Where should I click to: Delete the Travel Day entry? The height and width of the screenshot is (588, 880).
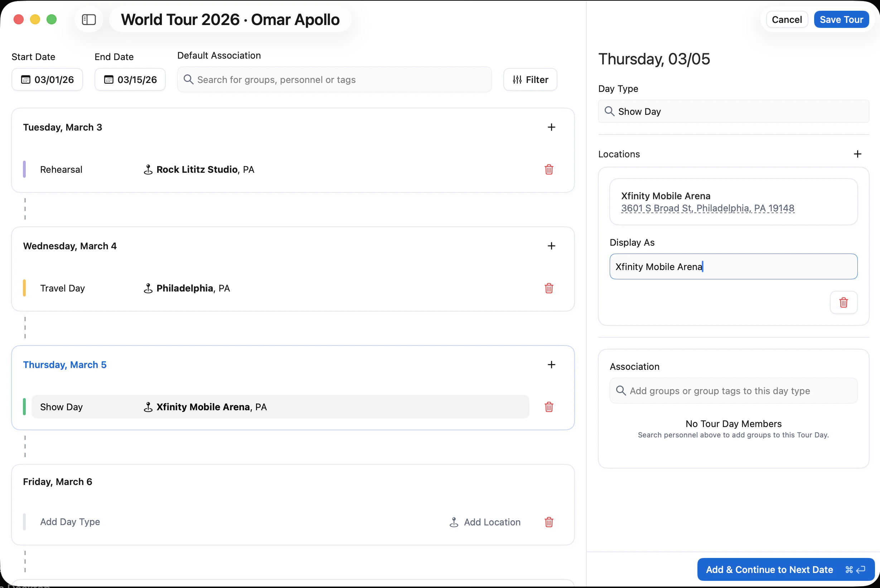(548, 288)
